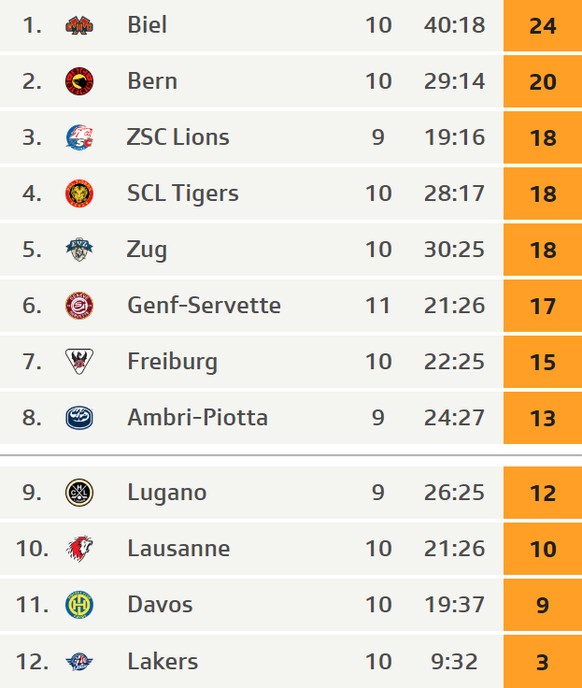Open the Lausanne team name

pos(179,548)
